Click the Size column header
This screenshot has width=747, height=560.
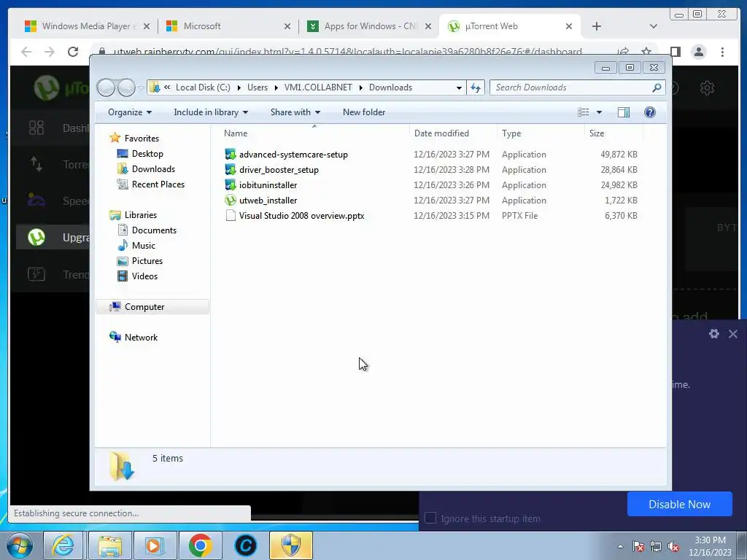tap(613, 133)
